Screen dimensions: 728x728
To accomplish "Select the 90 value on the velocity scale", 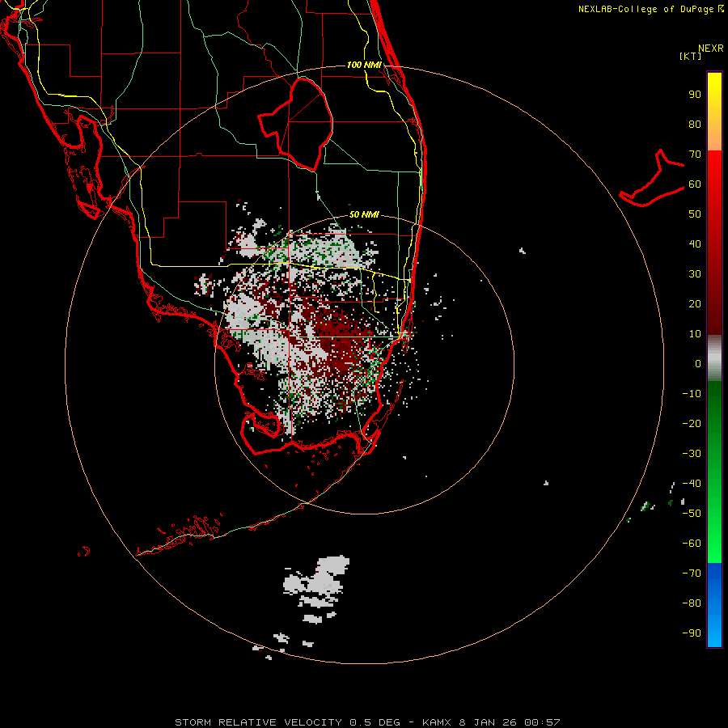I will coord(695,95).
